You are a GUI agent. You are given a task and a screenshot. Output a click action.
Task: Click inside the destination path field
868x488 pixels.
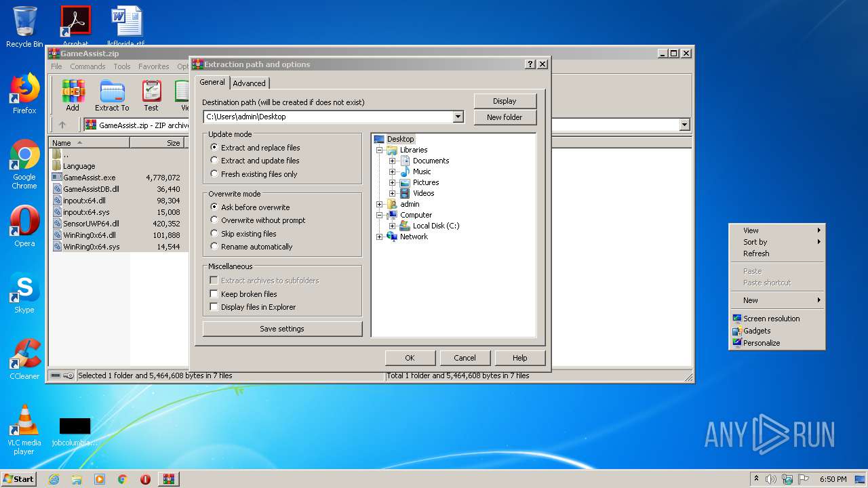[x=328, y=117]
